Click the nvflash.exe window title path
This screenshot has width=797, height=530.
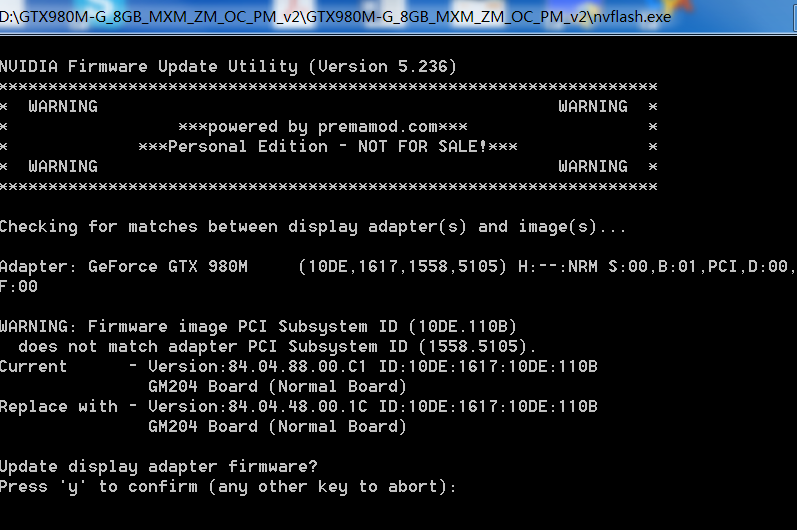[335, 17]
